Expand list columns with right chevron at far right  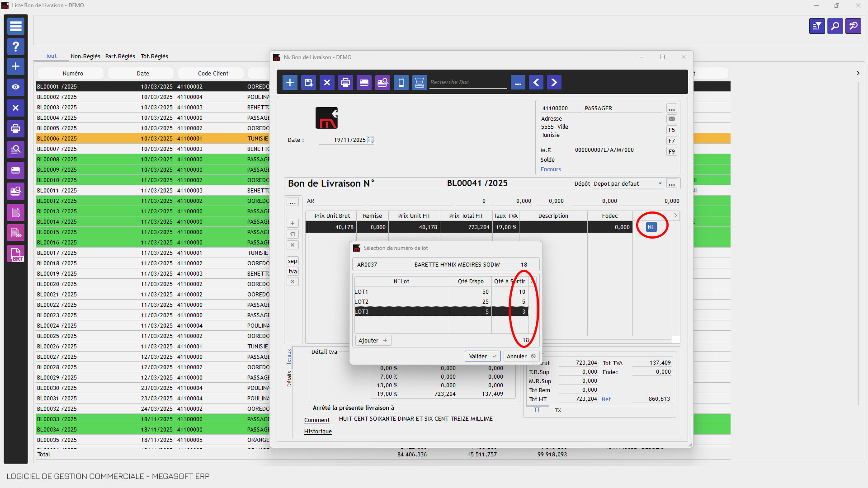click(x=858, y=73)
